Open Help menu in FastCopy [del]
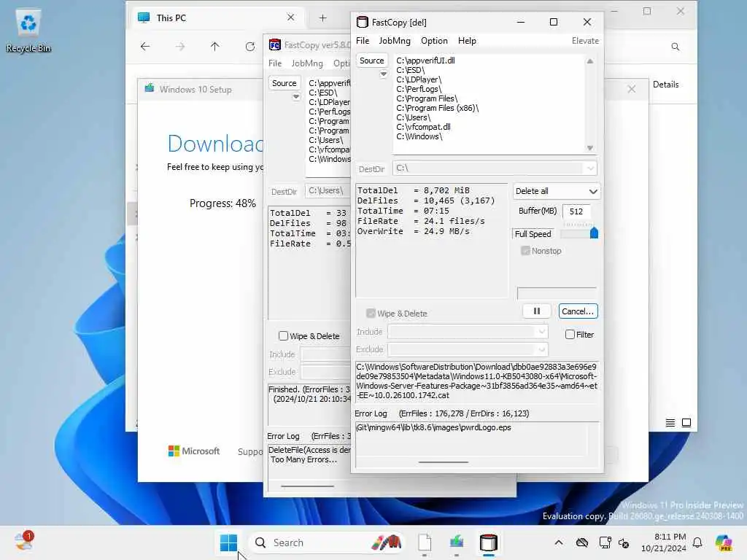The image size is (747, 560). coord(467,41)
